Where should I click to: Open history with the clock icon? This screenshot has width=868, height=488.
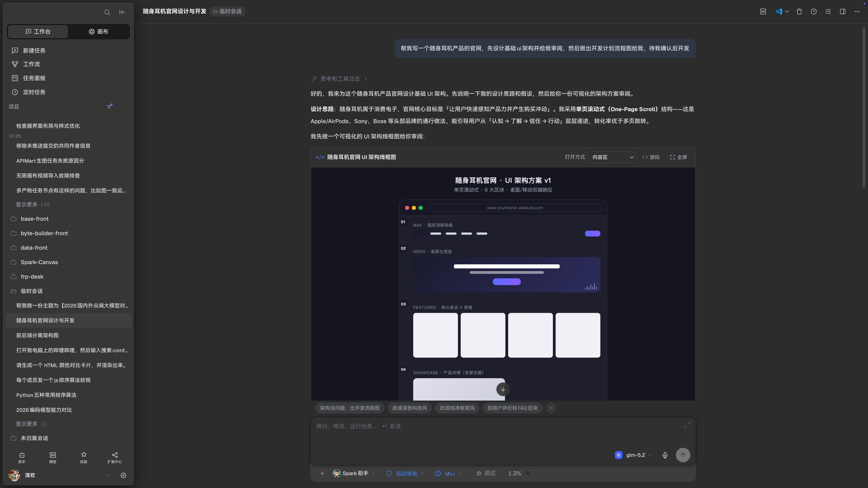[814, 12]
